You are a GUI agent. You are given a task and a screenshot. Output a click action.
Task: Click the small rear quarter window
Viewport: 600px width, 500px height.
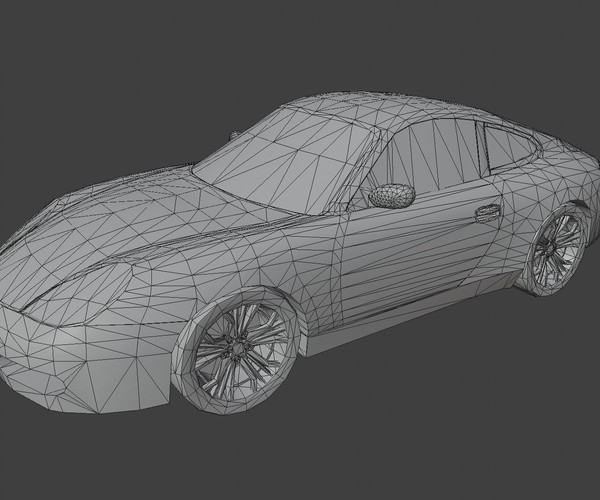pyautogui.click(x=511, y=147)
